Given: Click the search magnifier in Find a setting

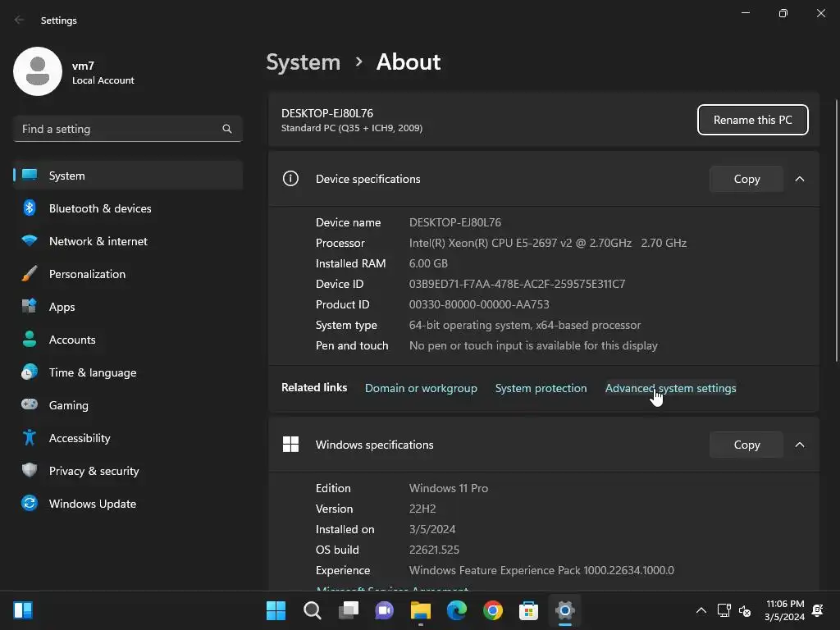Looking at the screenshot, I should coord(227,129).
